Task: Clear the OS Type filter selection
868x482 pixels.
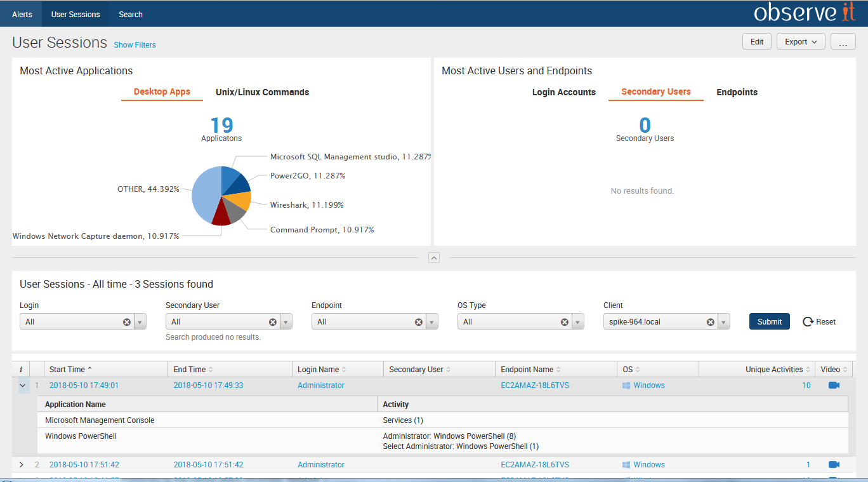Action: 565,322
